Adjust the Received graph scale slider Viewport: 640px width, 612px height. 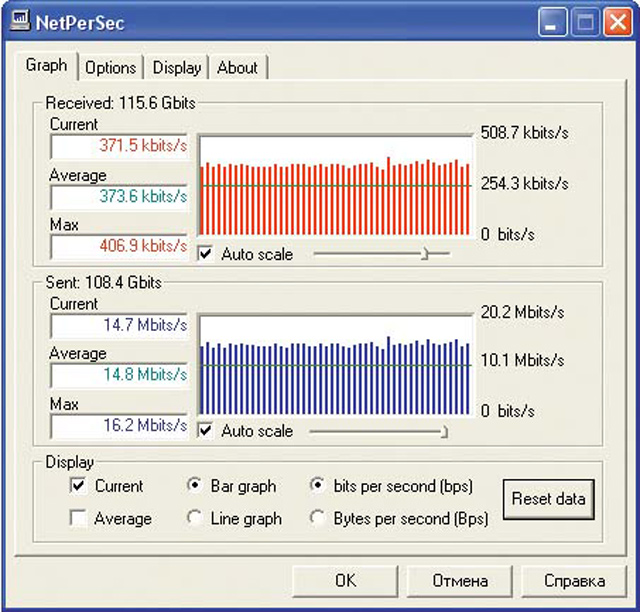click(x=425, y=254)
